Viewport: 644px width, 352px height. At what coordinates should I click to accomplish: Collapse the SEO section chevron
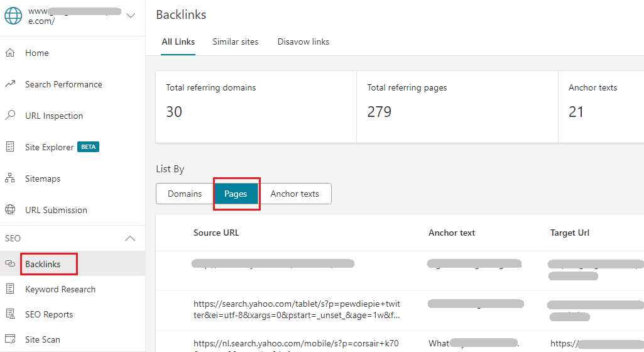coord(130,239)
